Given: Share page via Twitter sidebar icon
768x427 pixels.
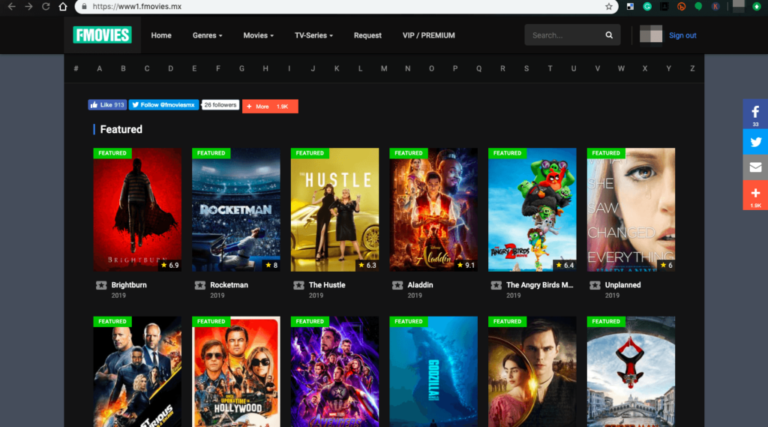Looking at the screenshot, I should pos(755,141).
